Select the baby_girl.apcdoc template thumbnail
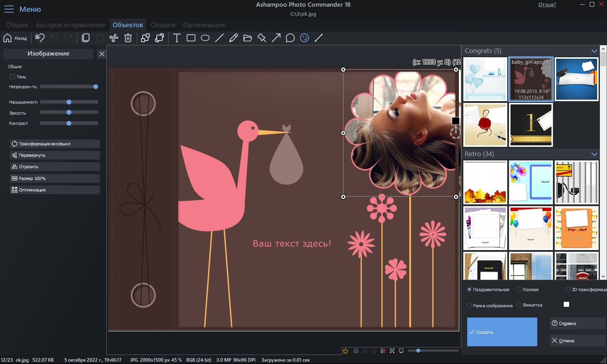The width and height of the screenshot is (607, 364). coord(531,79)
